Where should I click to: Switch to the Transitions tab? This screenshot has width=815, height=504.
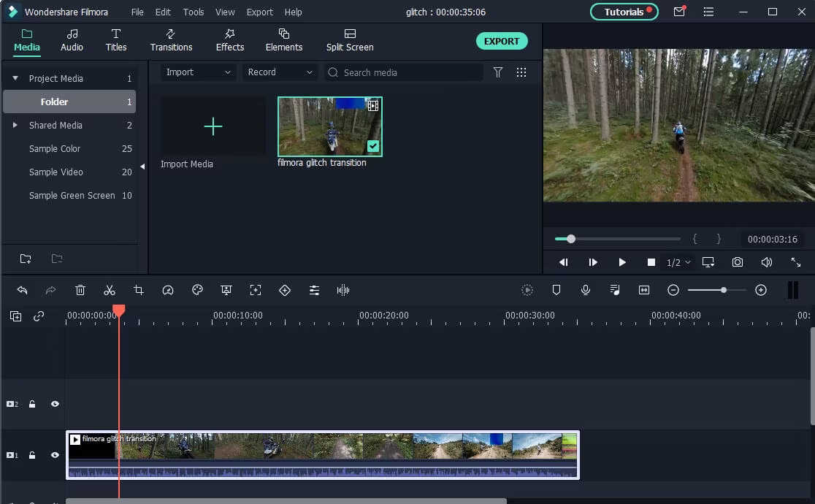[x=171, y=40]
